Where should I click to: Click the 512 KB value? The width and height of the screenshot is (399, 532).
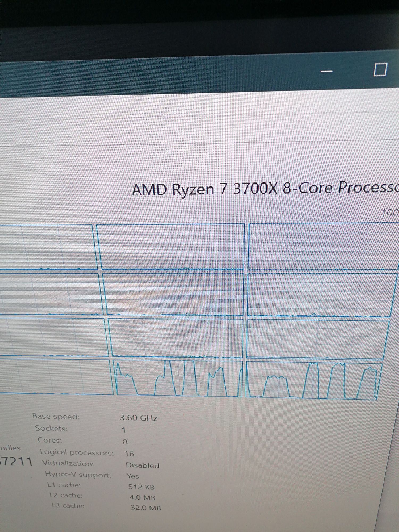click(141, 487)
